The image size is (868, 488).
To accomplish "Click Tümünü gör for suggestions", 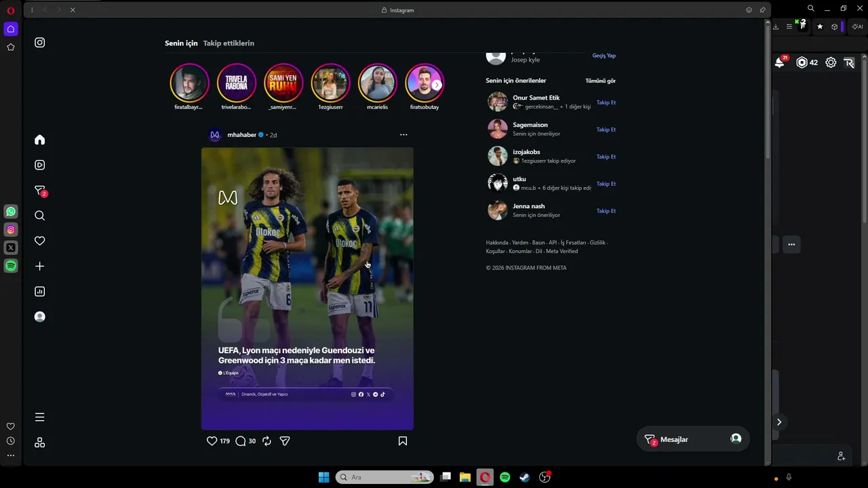I will (601, 81).
